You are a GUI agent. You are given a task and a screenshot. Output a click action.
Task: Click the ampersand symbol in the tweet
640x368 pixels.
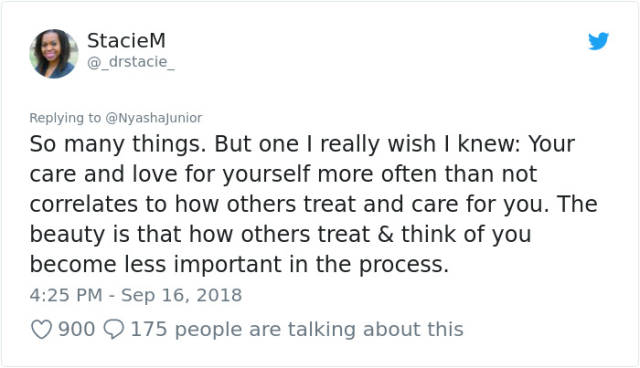[x=385, y=234]
